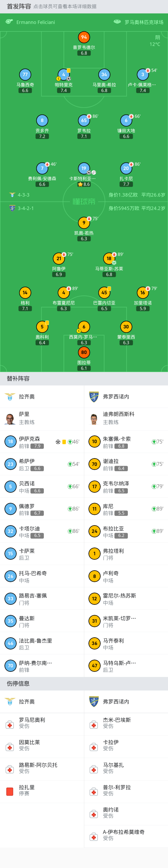168x868 pixels.
Task: Open coach 迪弗朗西斯科's avatar photo
Action: point(94,419)
